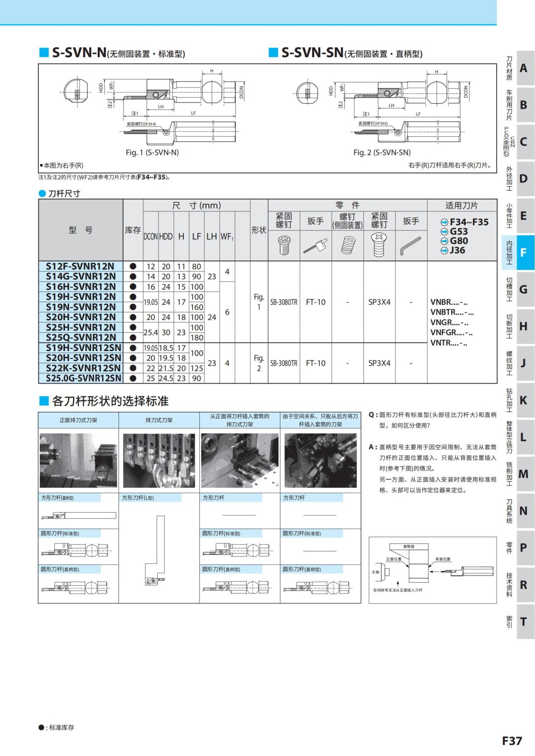Open section tab A 刀片材质
The height and width of the screenshot is (756, 535).
point(518,68)
